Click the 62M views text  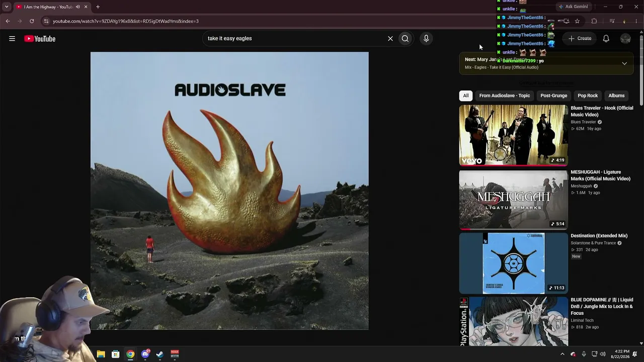point(580,129)
